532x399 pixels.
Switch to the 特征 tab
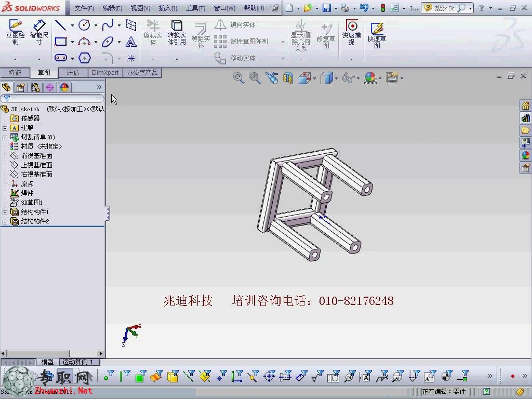coord(15,73)
